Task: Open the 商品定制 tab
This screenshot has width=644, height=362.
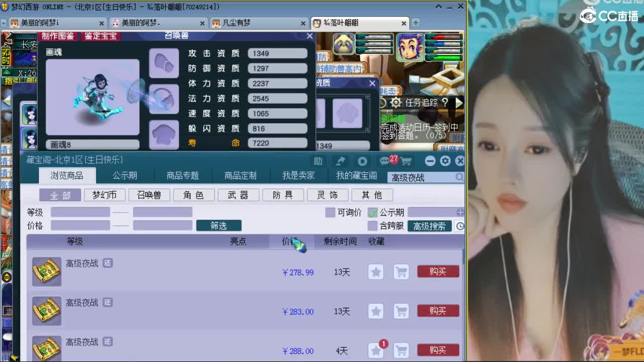Action: click(x=240, y=175)
